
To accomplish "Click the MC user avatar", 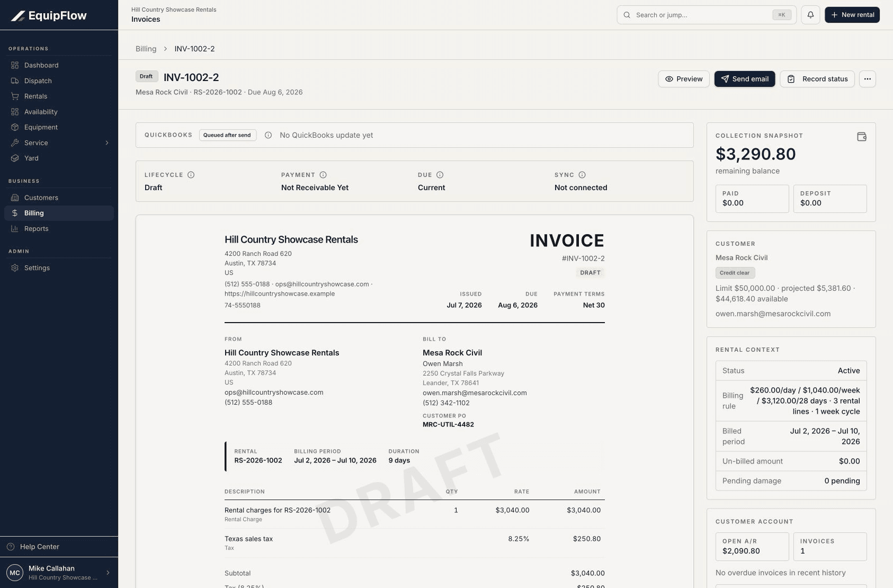I will point(15,573).
